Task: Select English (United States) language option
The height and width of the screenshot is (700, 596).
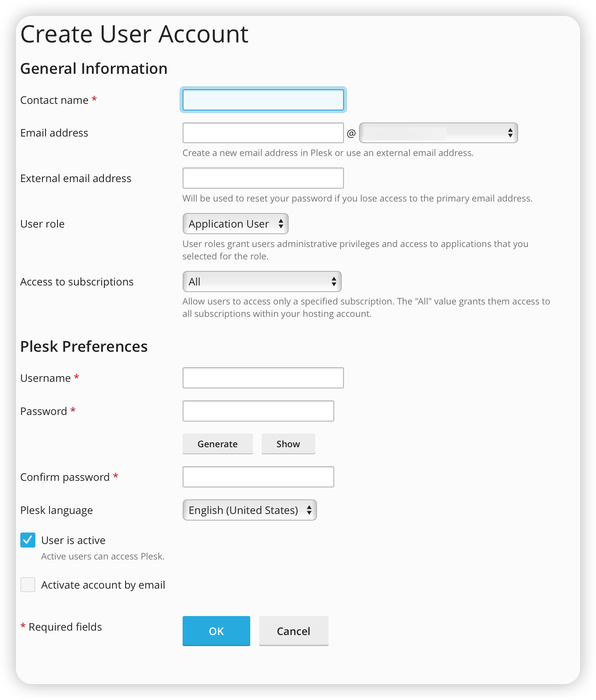Action: 243,510
